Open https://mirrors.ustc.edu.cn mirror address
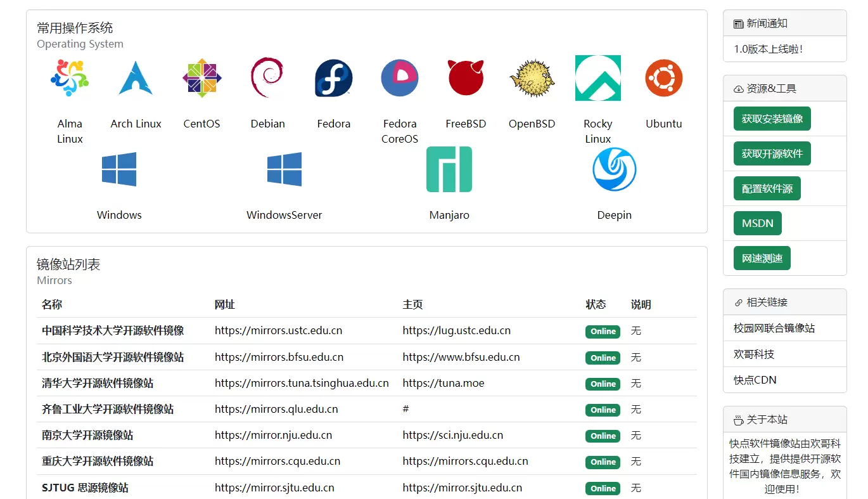Viewport: 868px width, 499px height. coord(278,330)
